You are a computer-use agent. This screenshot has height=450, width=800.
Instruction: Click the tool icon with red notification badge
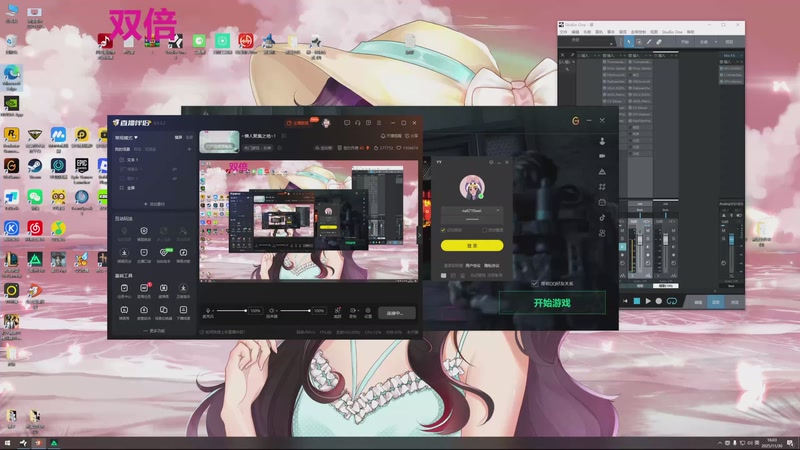144,290
